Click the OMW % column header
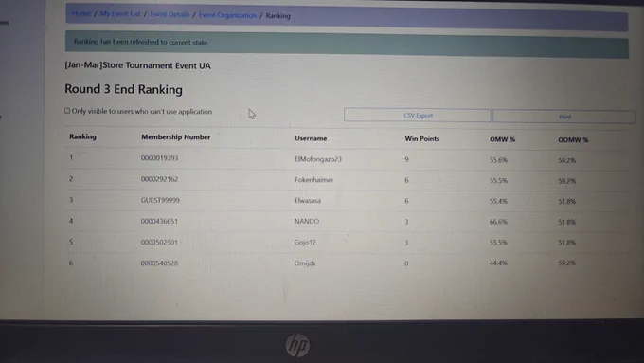 (502, 139)
